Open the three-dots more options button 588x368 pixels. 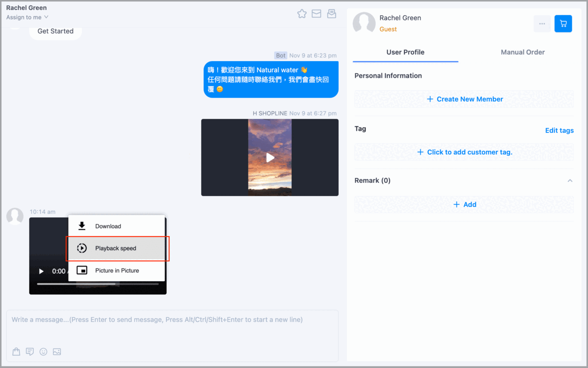click(x=542, y=24)
